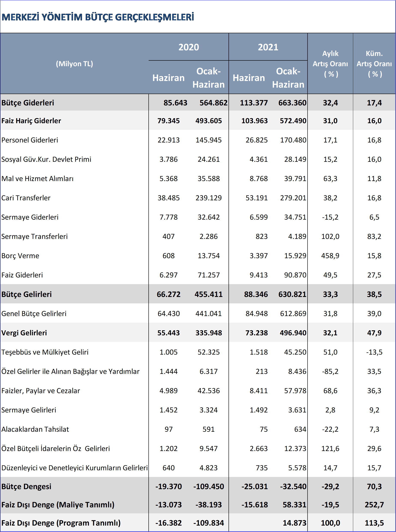396x532 pixels.
Task: Click value 252,7 in Maliye Tanımlı row
Action: (374, 505)
